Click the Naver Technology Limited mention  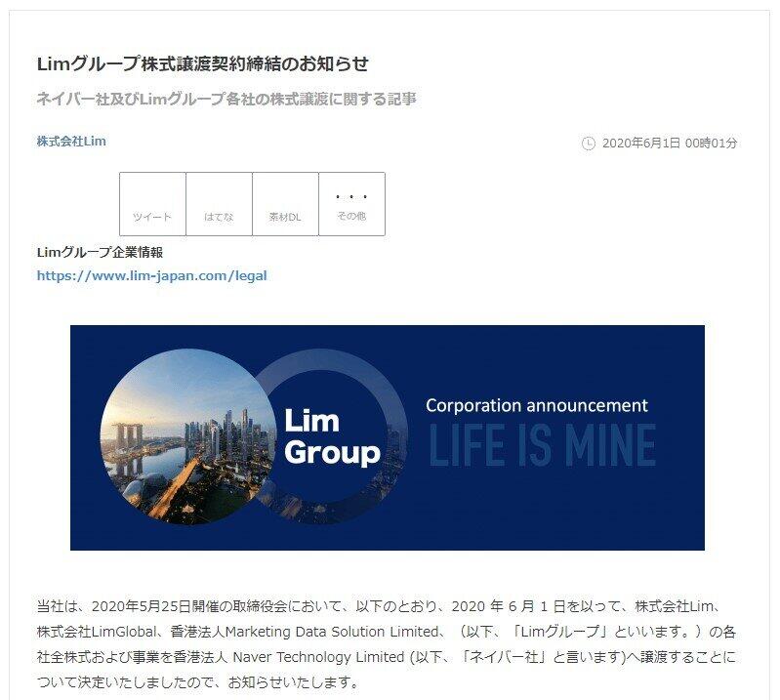318,657
